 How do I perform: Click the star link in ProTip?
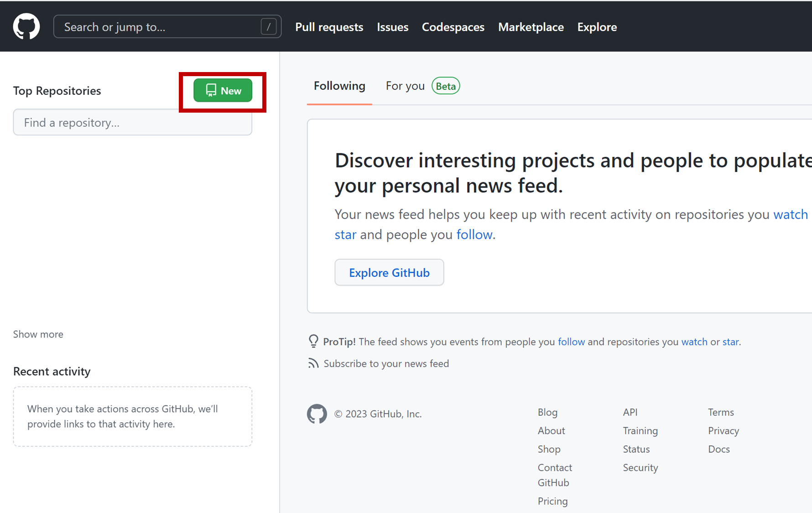click(730, 342)
